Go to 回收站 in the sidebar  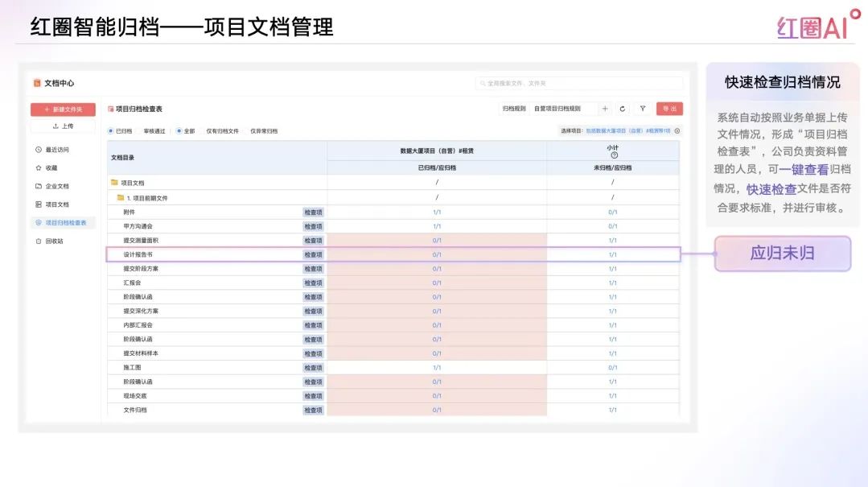[x=53, y=241]
